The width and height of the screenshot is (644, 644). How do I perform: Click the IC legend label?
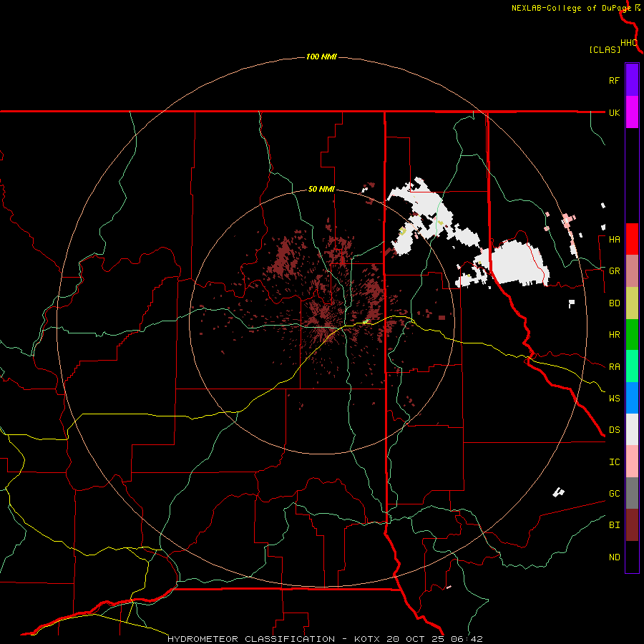pos(614,462)
